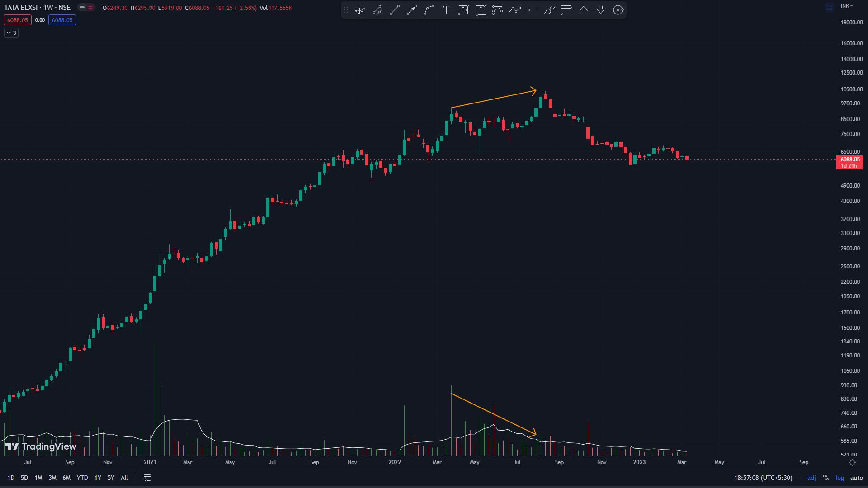Select the bars pattern drawing tool
This screenshot has width=868, height=488.
[360, 10]
